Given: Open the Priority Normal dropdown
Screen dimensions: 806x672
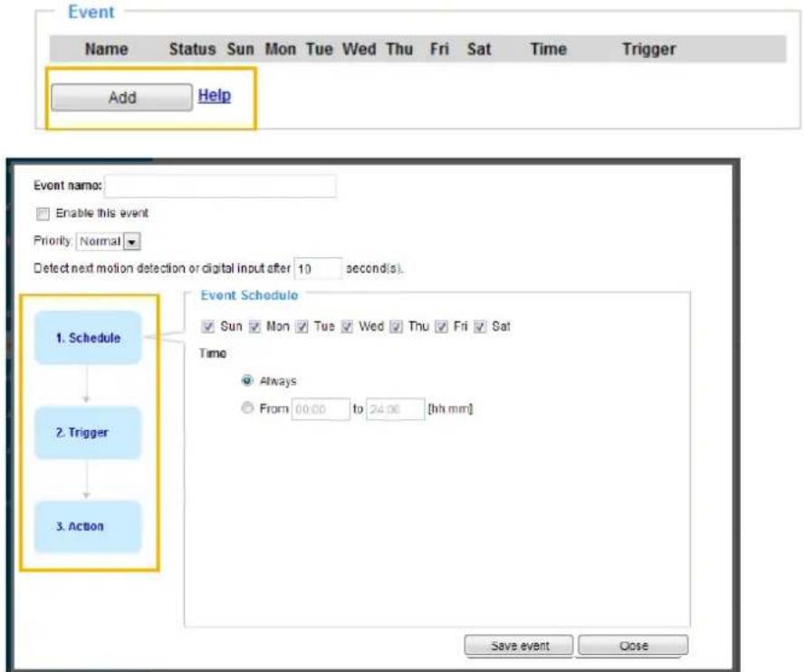Looking at the screenshot, I should [109, 241].
